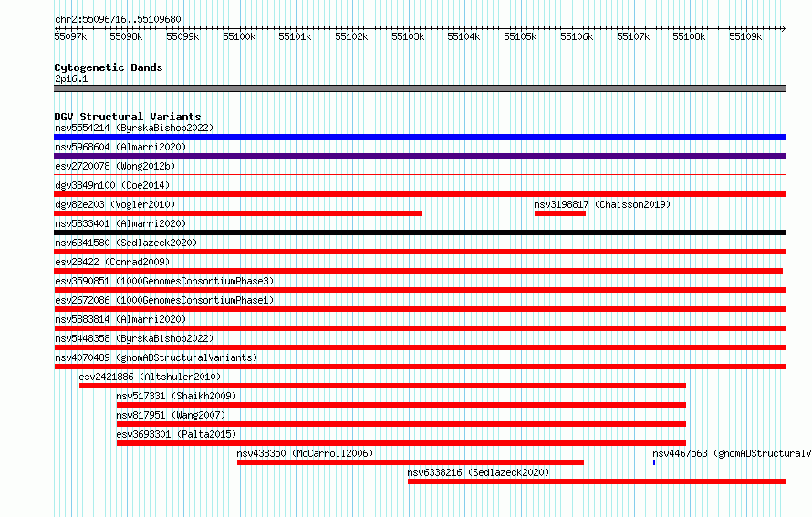Select the purple nsv5968604 variant bar

tap(420, 156)
